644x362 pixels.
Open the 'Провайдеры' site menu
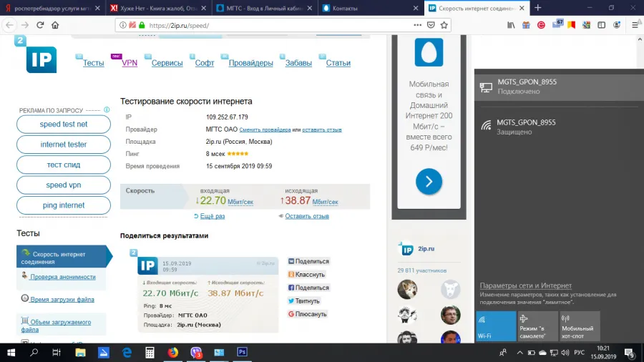(250, 63)
